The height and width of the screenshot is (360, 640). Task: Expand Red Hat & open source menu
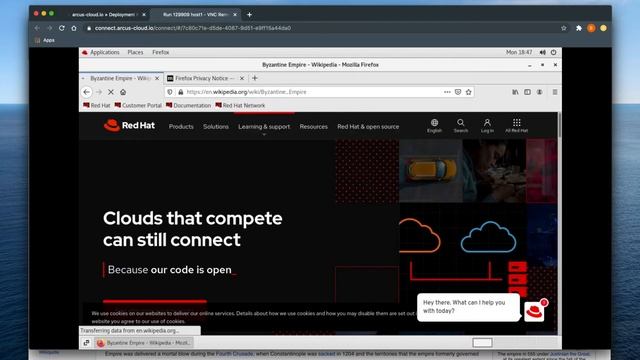368,127
